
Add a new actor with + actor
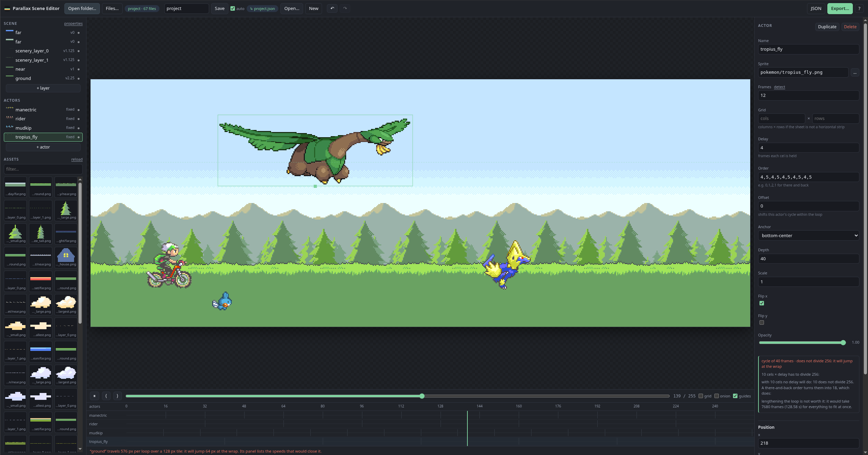43,147
